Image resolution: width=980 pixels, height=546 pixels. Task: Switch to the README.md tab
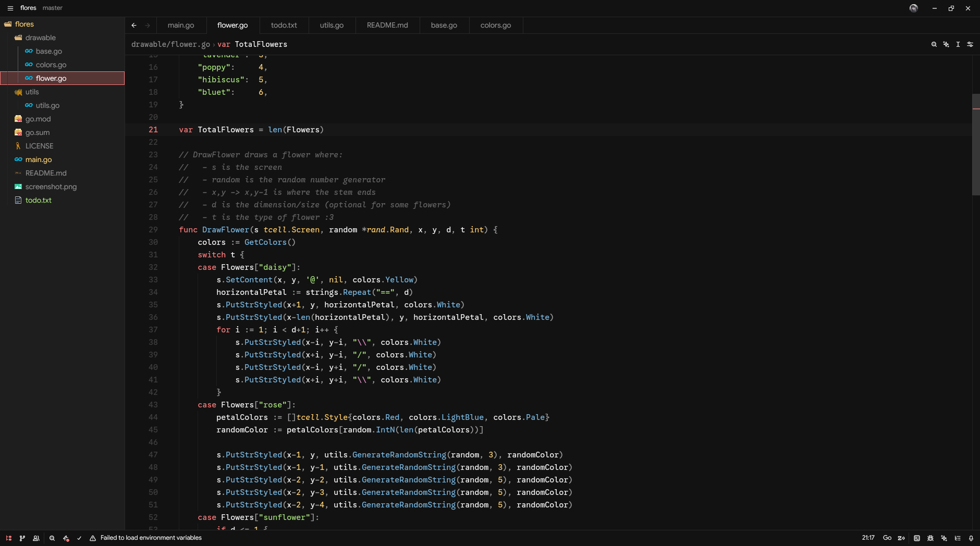coord(387,25)
